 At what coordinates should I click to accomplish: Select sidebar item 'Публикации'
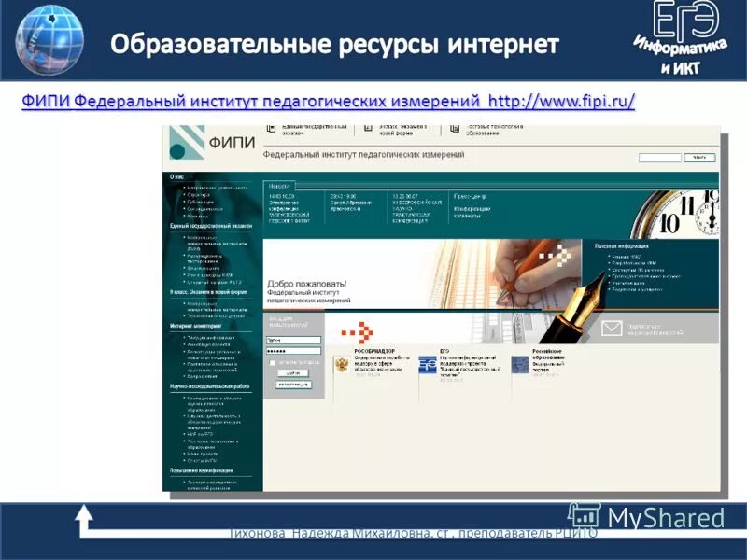[201, 202]
